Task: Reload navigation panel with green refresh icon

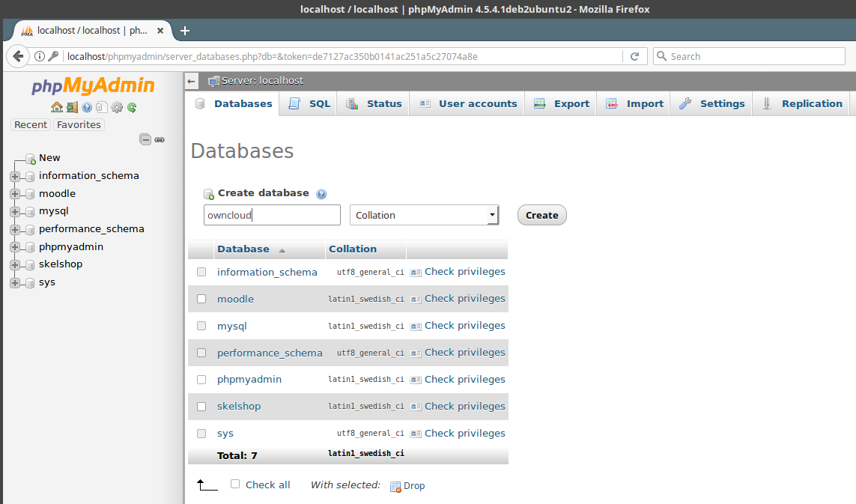Action: click(132, 107)
